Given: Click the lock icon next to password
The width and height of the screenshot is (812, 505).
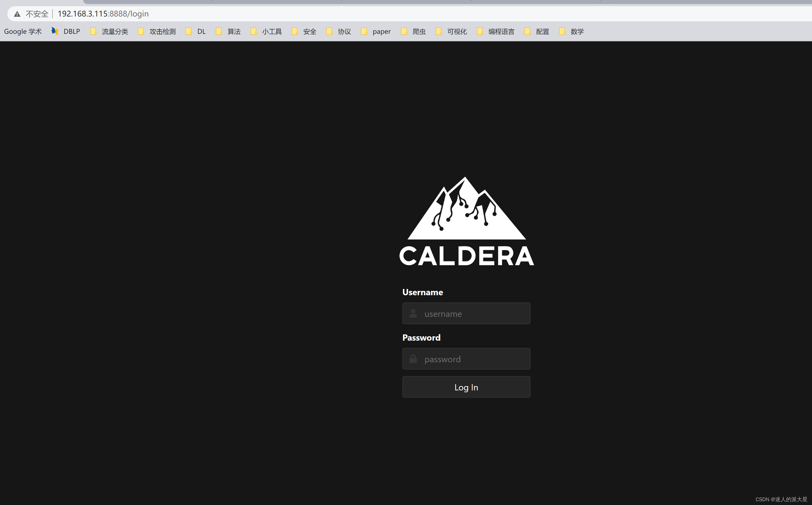Looking at the screenshot, I should [x=413, y=359].
